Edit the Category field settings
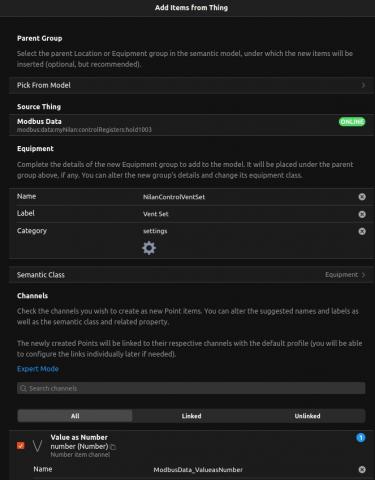The width and height of the screenshot is (375, 480). [247, 231]
